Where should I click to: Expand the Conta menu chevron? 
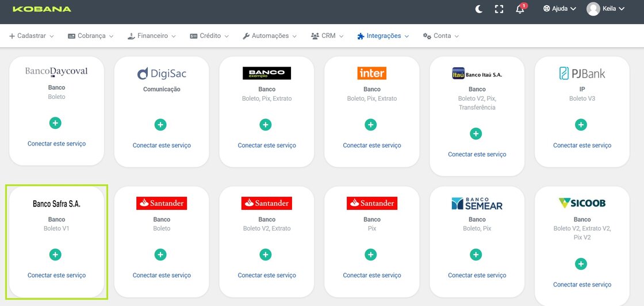tap(457, 36)
